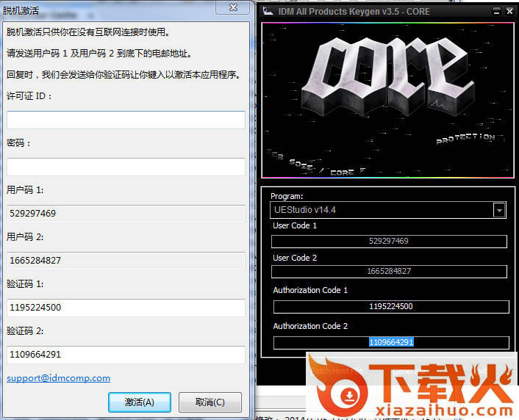Viewport: 519px width, 420px height.
Task: Click the '验证码 1:' label
Action: pos(25,284)
